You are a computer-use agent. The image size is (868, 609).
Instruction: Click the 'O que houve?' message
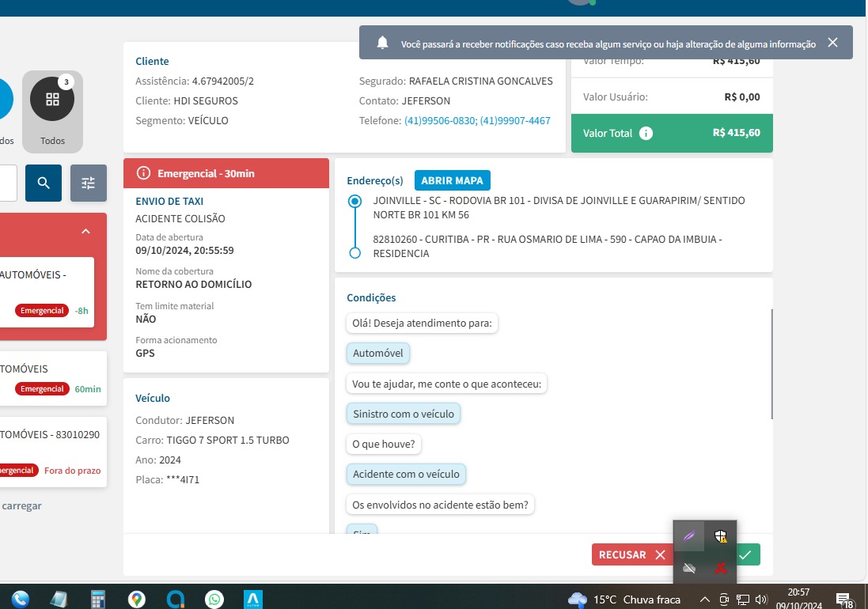384,444
